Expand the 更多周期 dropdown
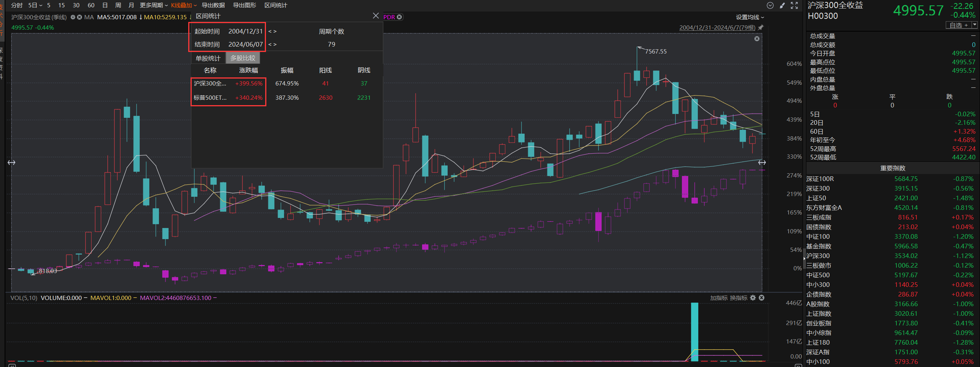This screenshot has width=980, height=367. coord(154,5)
